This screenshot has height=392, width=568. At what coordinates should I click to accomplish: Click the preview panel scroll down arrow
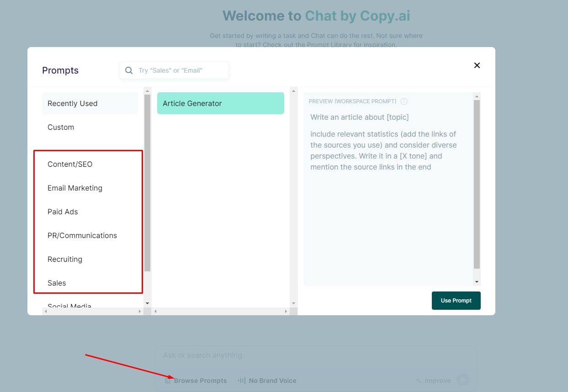pyautogui.click(x=477, y=282)
